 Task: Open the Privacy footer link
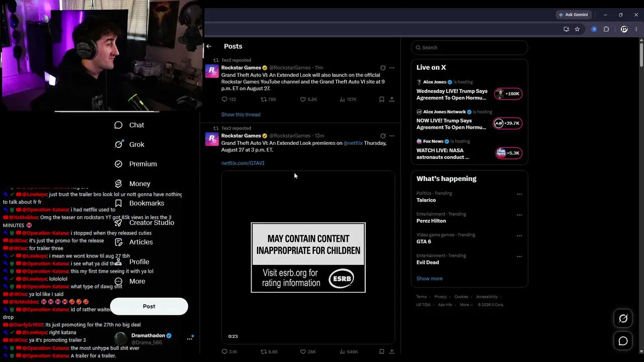(x=441, y=297)
